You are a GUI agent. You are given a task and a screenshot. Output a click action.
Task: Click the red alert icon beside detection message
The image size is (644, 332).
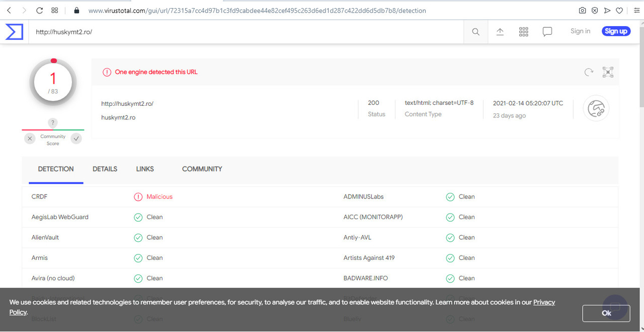(x=107, y=72)
